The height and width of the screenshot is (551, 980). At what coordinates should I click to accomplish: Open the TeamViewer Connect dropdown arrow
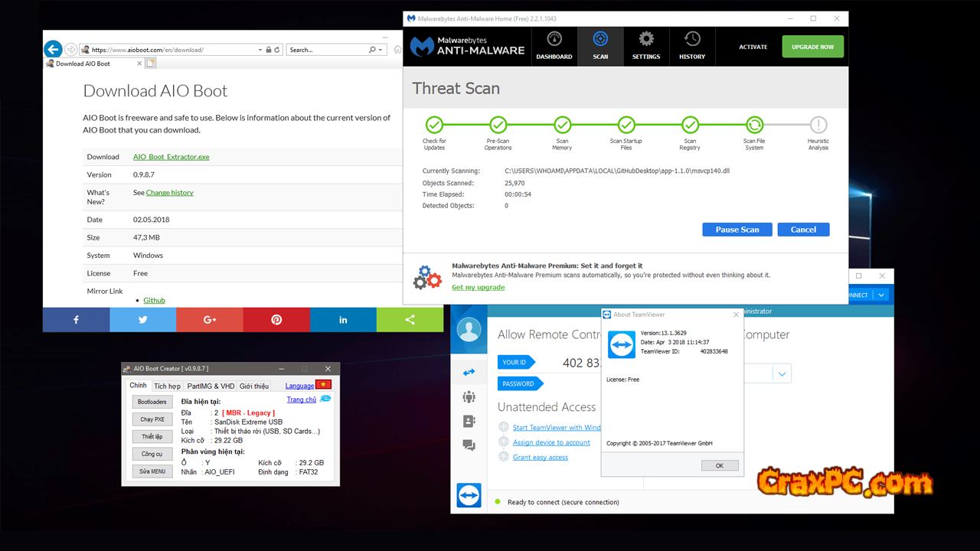point(882,295)
